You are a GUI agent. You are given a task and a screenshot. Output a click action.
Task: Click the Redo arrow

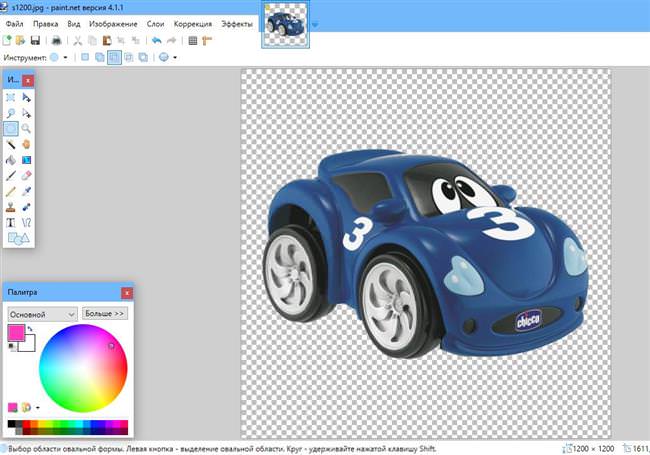171,41
